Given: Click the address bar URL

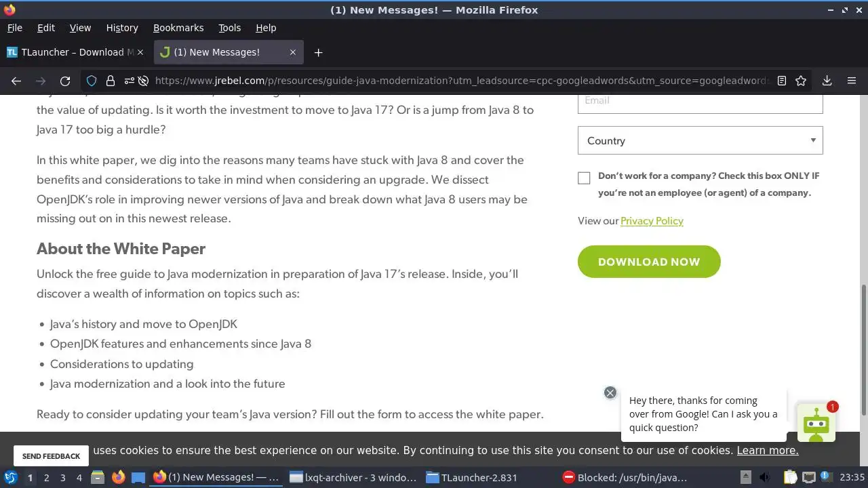Looking at the screenshot, I should [x=461, y=81].
